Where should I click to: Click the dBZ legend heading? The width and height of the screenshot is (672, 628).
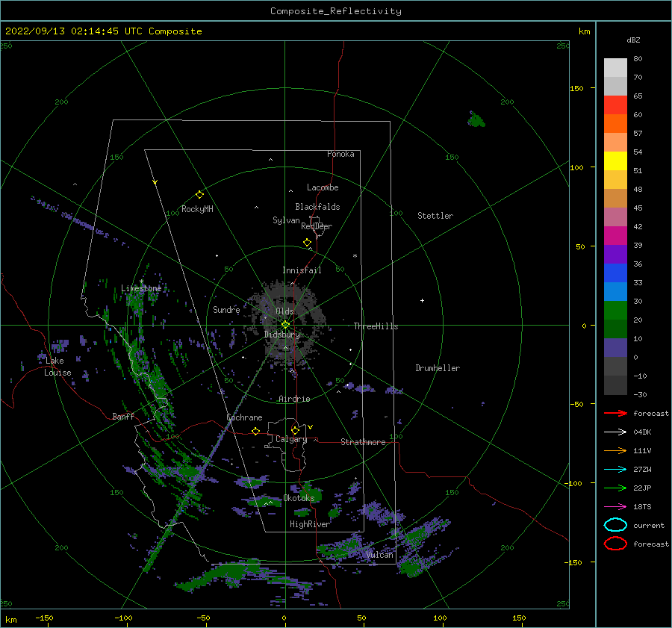click(633, 40)
